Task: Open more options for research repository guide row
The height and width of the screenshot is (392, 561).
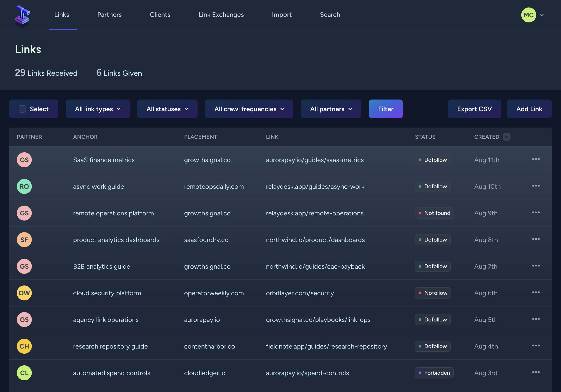Action: 536,346
